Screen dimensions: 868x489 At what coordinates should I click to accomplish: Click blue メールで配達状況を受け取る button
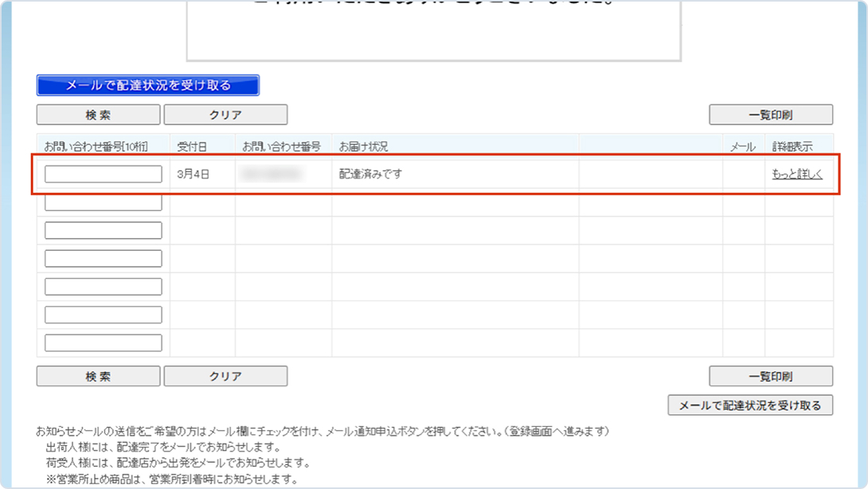coord(148,85)
